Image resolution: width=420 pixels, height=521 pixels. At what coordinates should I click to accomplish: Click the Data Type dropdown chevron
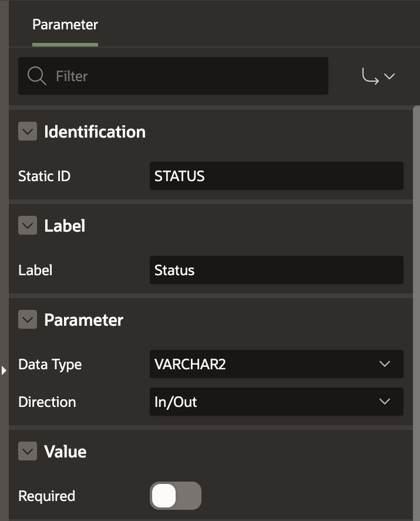385,364
